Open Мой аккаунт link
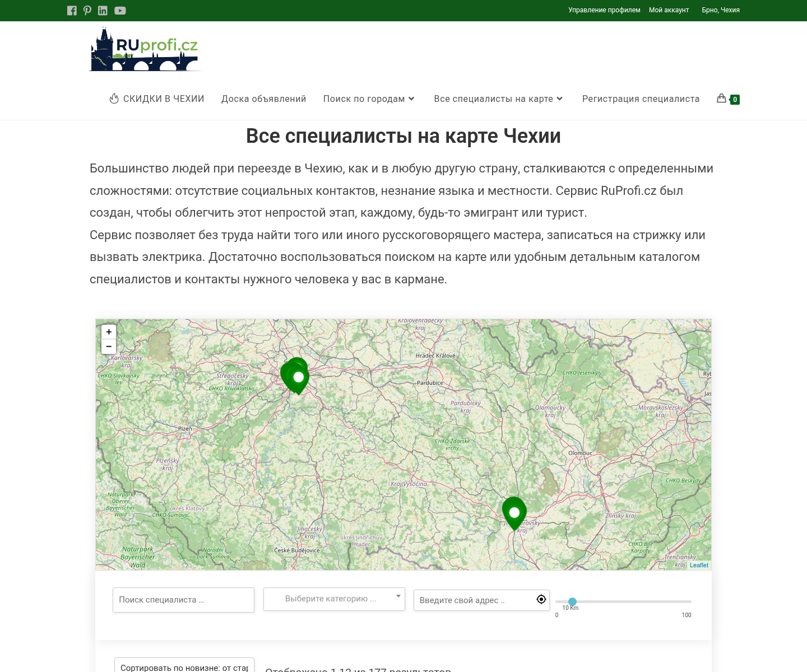Image resolution: width=807 pixels, height=672 pixels. 669,10
